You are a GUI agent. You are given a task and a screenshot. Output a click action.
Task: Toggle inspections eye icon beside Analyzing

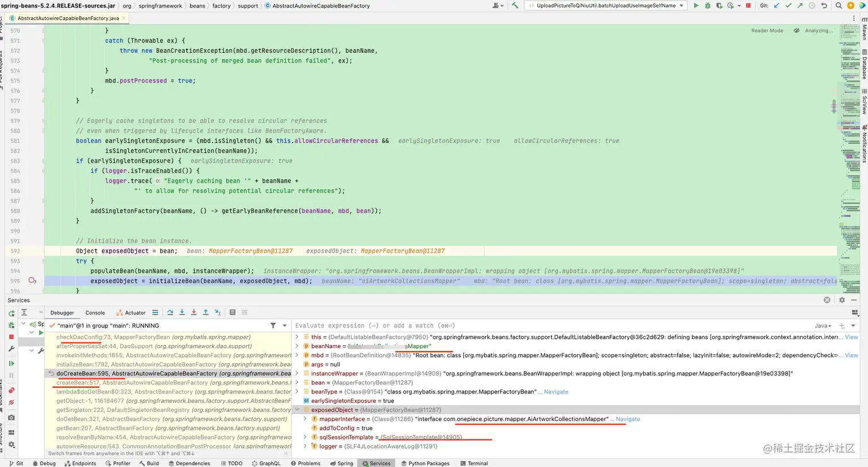[x=796, y=30]
